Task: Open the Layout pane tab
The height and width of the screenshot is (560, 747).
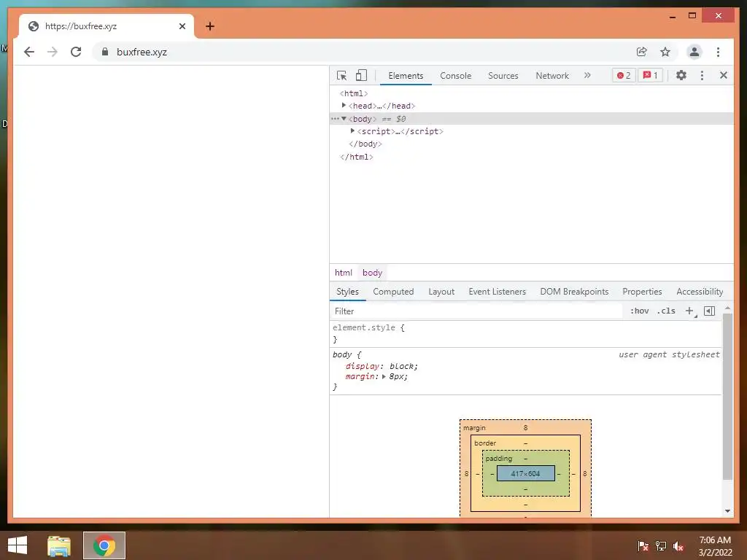Action: click(441, 292)
